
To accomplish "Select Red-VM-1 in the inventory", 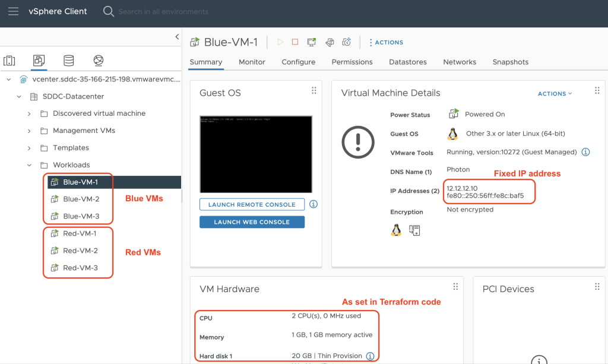I will click(80, 233).
